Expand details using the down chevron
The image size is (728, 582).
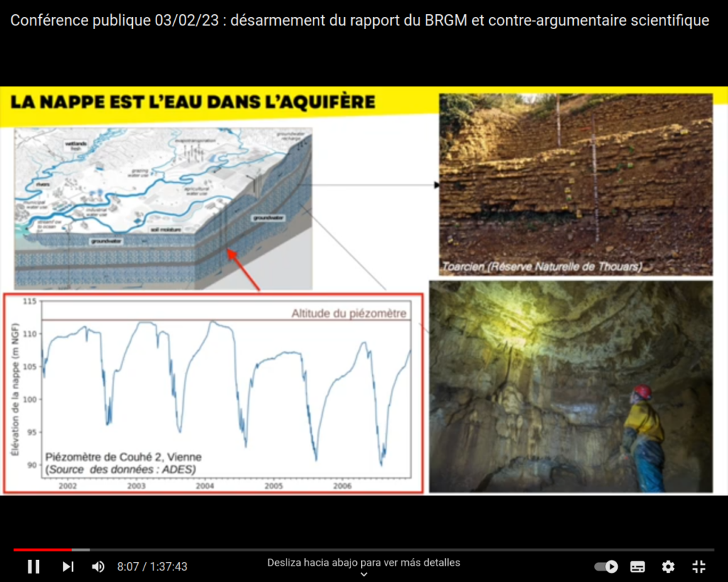coord(363,574)
